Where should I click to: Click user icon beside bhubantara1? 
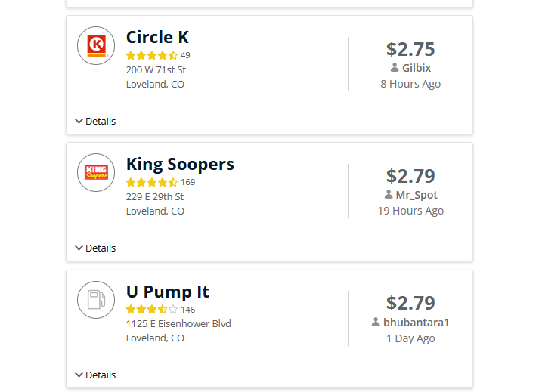coord(376,323)
